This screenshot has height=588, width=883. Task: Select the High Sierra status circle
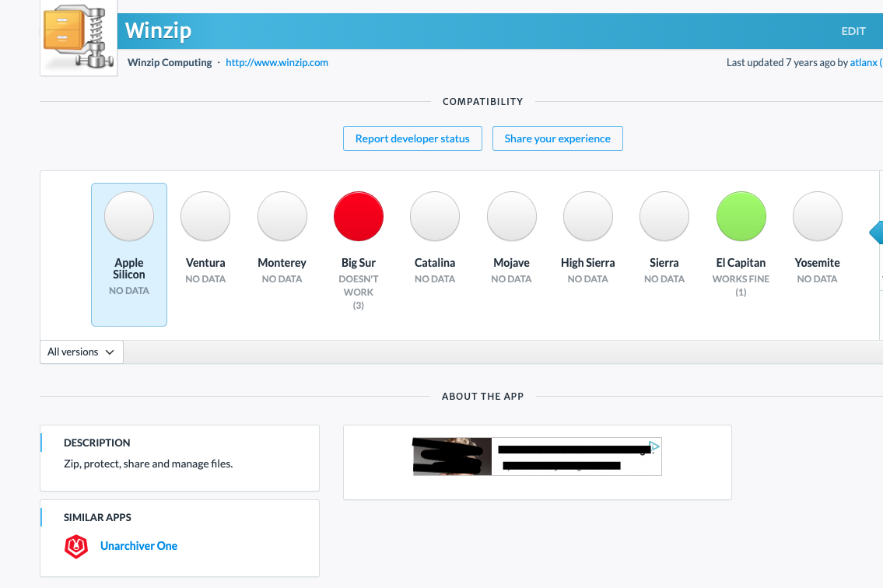pyautogui.click(x=588, y=216)
